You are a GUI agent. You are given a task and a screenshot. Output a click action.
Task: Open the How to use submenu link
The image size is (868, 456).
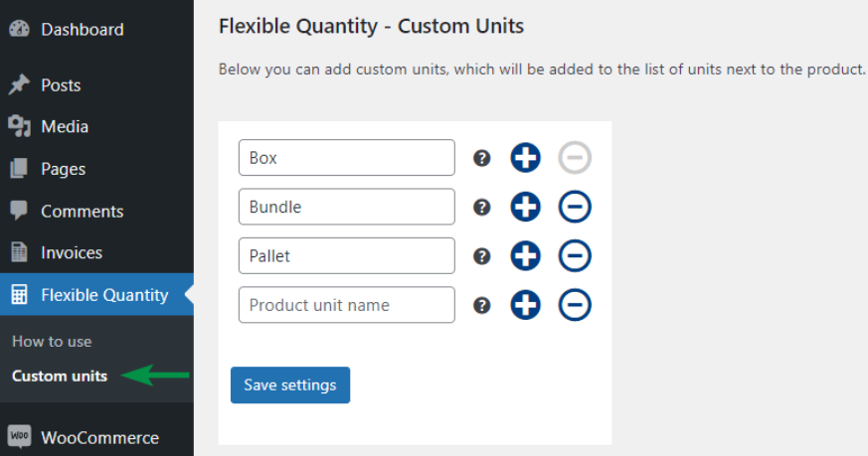pos(52,342)
